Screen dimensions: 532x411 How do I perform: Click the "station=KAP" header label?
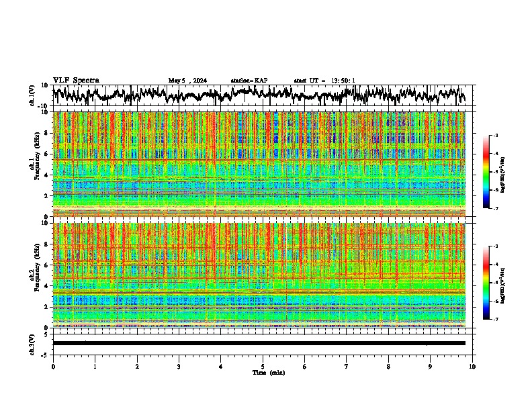[x=249, y=81]
